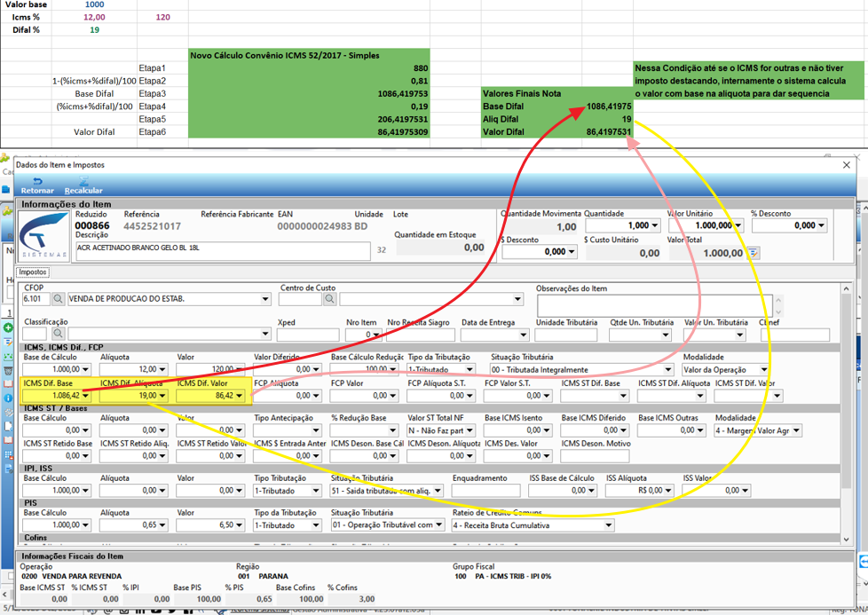Click grid icon in left sidebar
Viewport: 868px width, 615px height.
tap(8, 455)
